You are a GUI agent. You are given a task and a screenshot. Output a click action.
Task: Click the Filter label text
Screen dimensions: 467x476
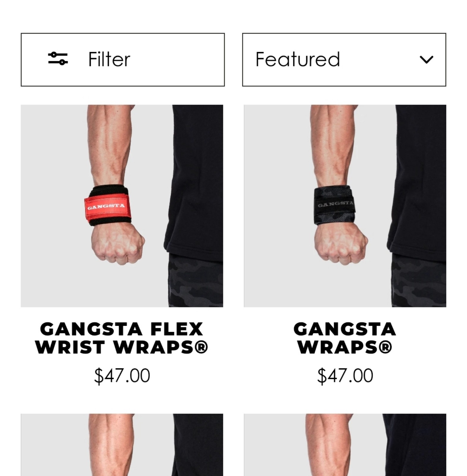click(x=109, y=59)
